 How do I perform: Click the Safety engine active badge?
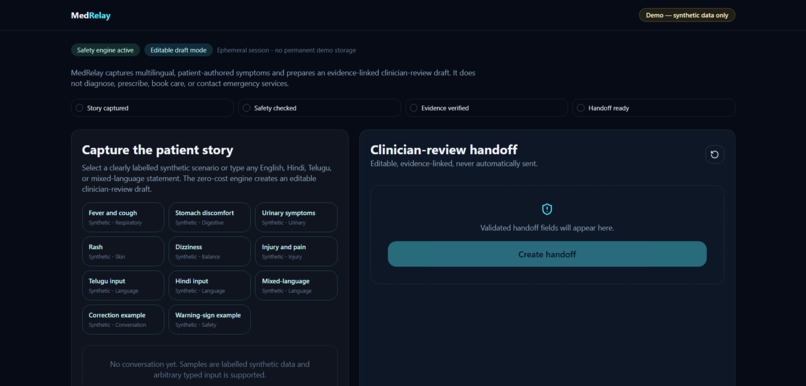pos(105,50)
